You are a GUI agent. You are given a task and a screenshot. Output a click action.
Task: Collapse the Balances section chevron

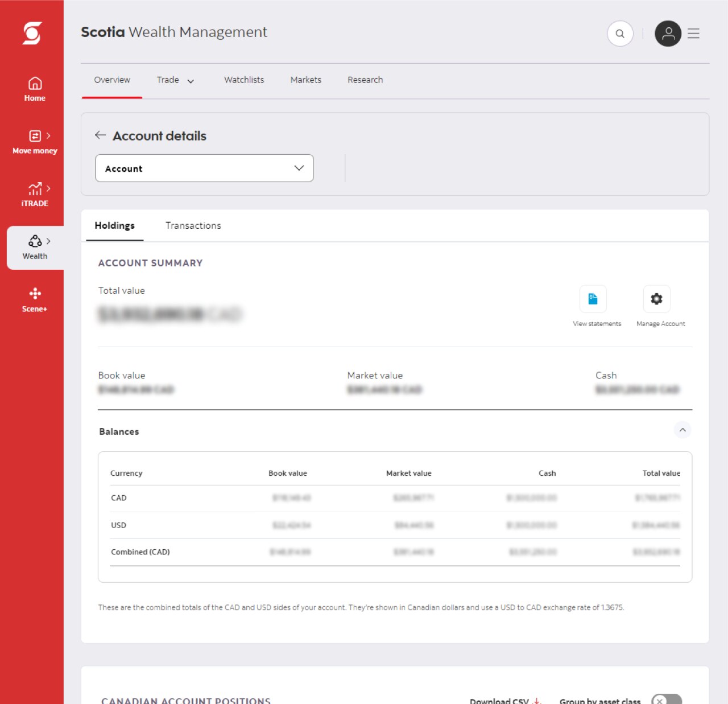tap(682, 430)
